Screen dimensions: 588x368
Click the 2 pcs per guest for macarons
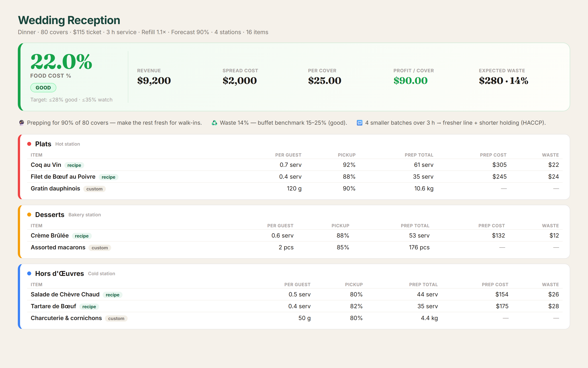tap(286, 247)
